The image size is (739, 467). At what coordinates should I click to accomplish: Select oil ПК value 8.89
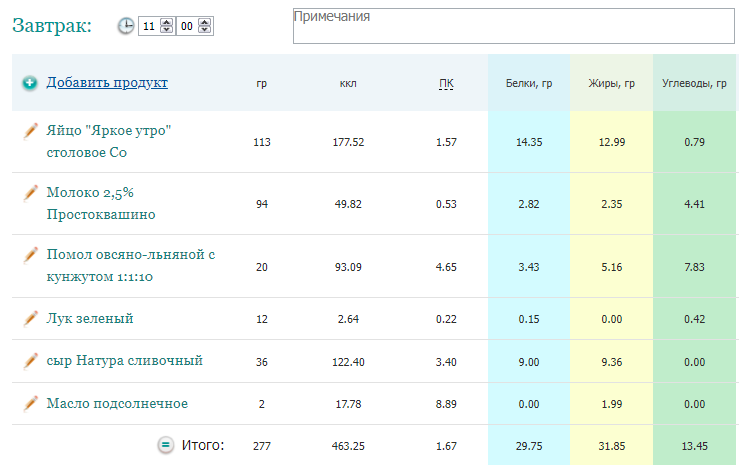pos(446,404)
